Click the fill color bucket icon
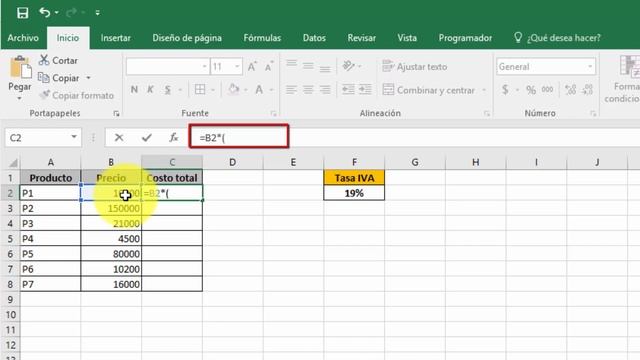 pos(233,89)
